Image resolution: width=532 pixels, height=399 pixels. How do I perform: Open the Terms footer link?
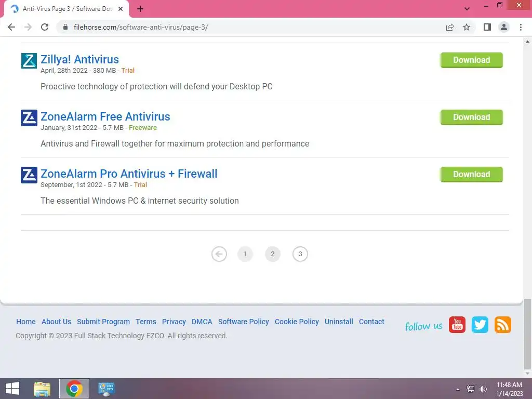(146, 322)
